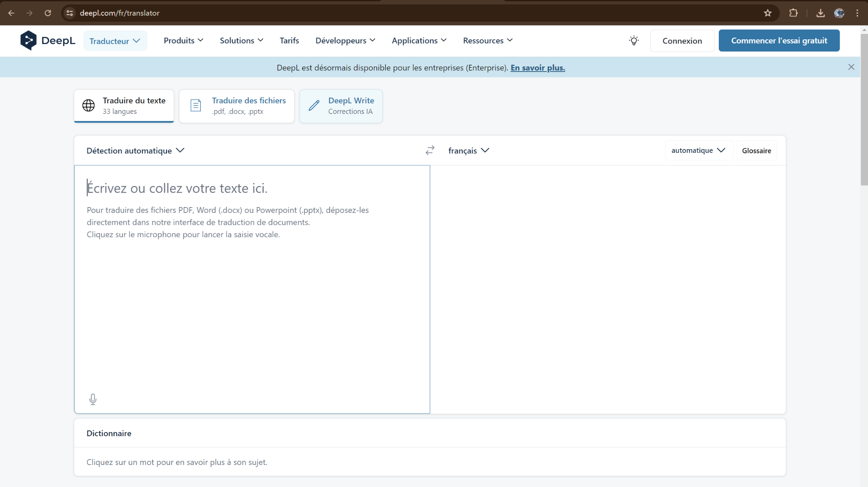Switch to DeepL Write tab
Screen dimensions: 868x487
click(x=341, y=106)
